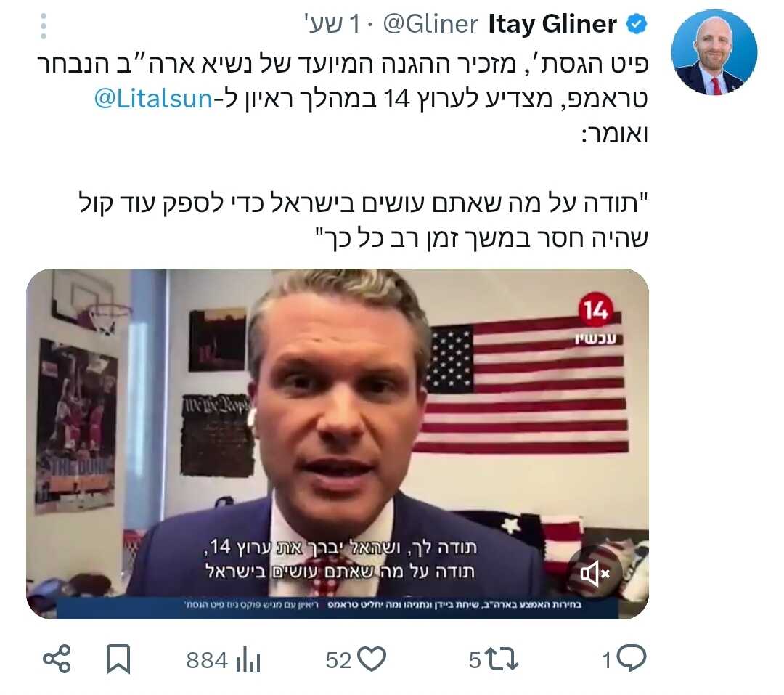Click the reply speech bubble icon
This screenshot has height=695, width=784.
click(x=632, y=659)
